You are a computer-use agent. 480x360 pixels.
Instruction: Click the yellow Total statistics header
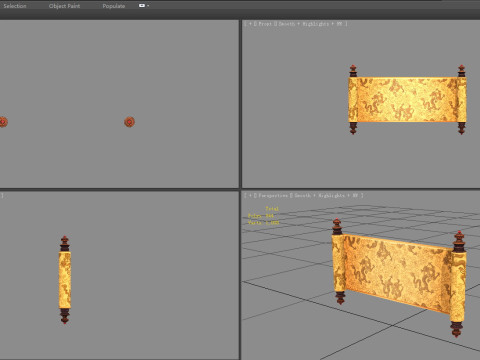pos(272,209)
